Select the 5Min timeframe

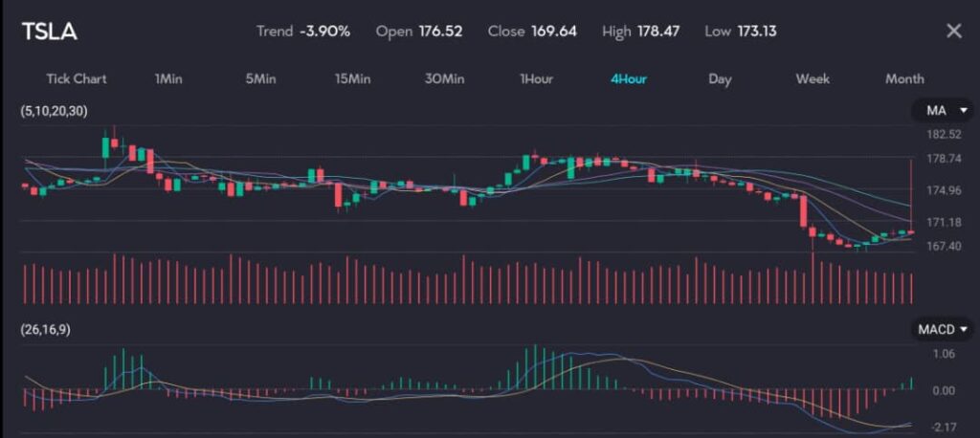(260, 78)
